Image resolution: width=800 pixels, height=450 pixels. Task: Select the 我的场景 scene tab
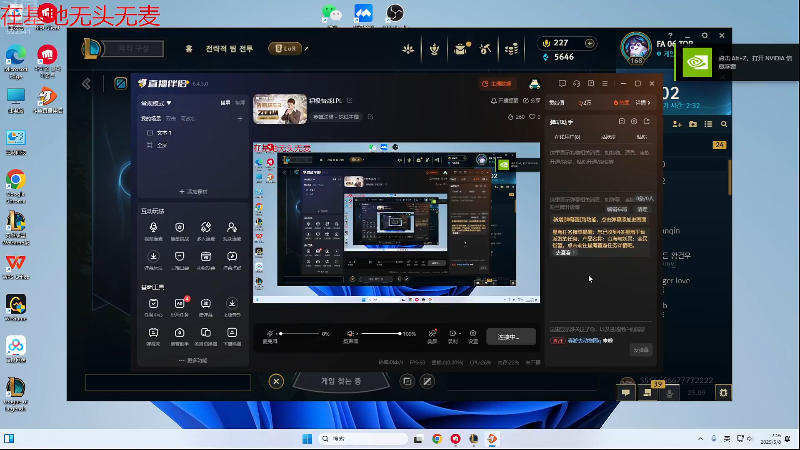click(151, 118)
